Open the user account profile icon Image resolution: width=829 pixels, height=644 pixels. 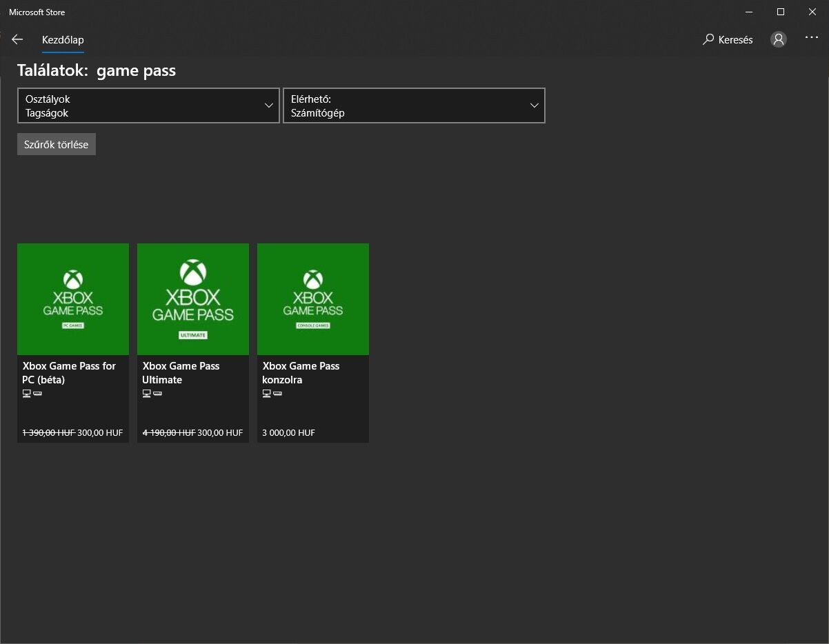coord(779,39)
